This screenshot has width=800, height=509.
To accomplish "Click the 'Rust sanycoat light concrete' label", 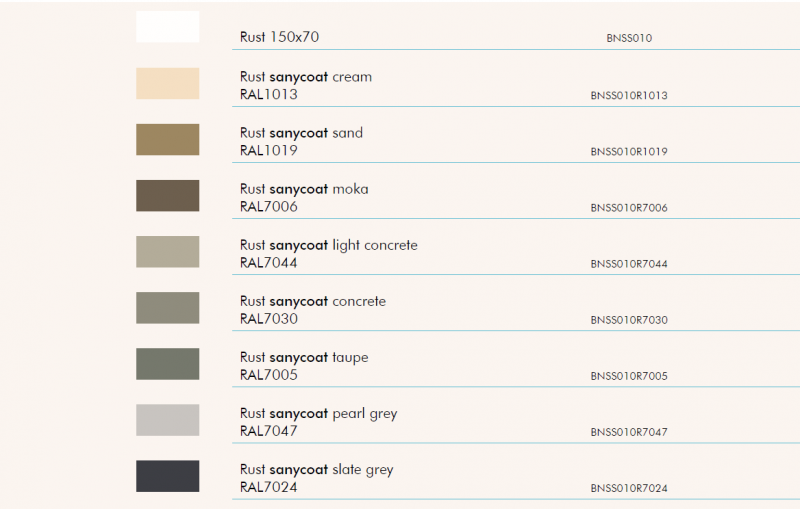I will (x=329, y=245).
